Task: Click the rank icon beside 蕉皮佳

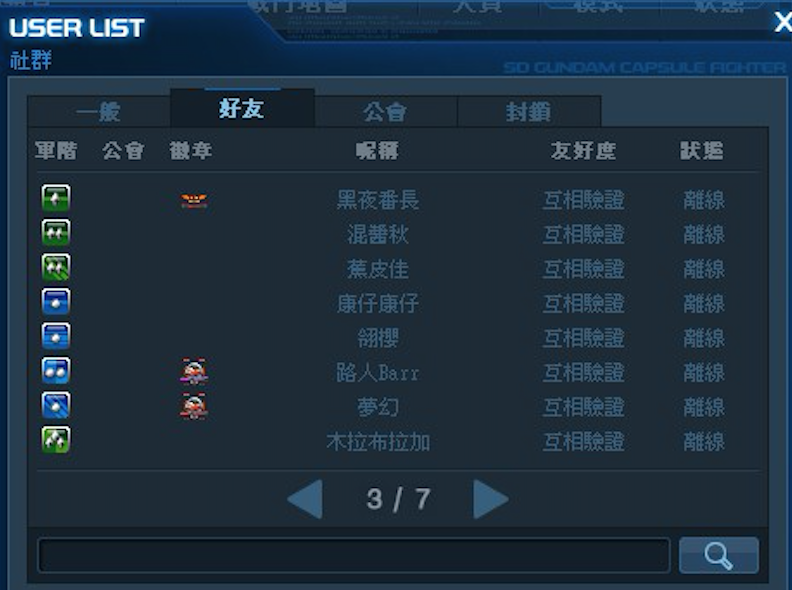Action: [56, 267]
